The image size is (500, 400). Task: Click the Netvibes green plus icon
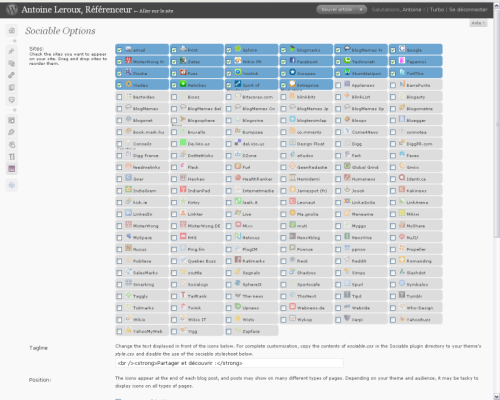(183, 84)
